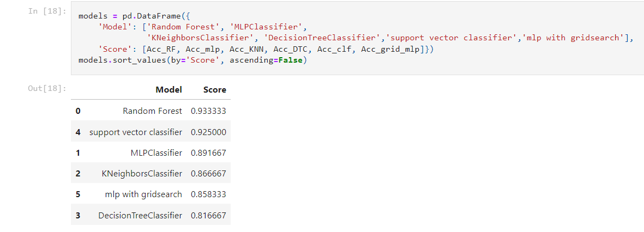Click the KNeighborsClassifier cell in the output table
This screenshot has width=644, height=232.
[142, 174]
